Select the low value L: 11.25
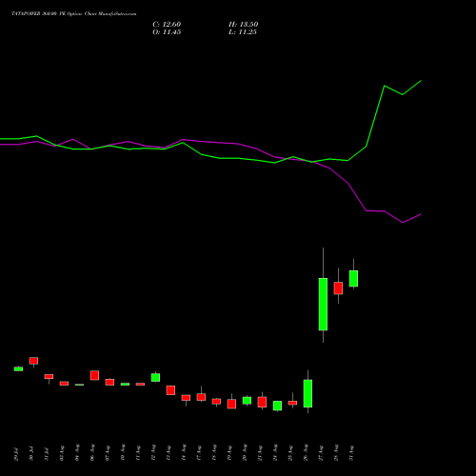The height and width of the screenshot is (476, 476). [243, 32]
